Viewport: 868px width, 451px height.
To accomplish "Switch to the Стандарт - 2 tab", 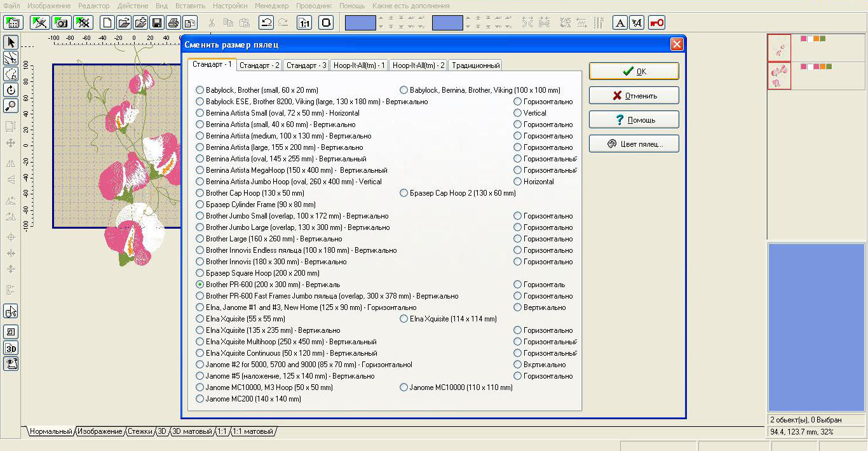I will click(260, 65).
